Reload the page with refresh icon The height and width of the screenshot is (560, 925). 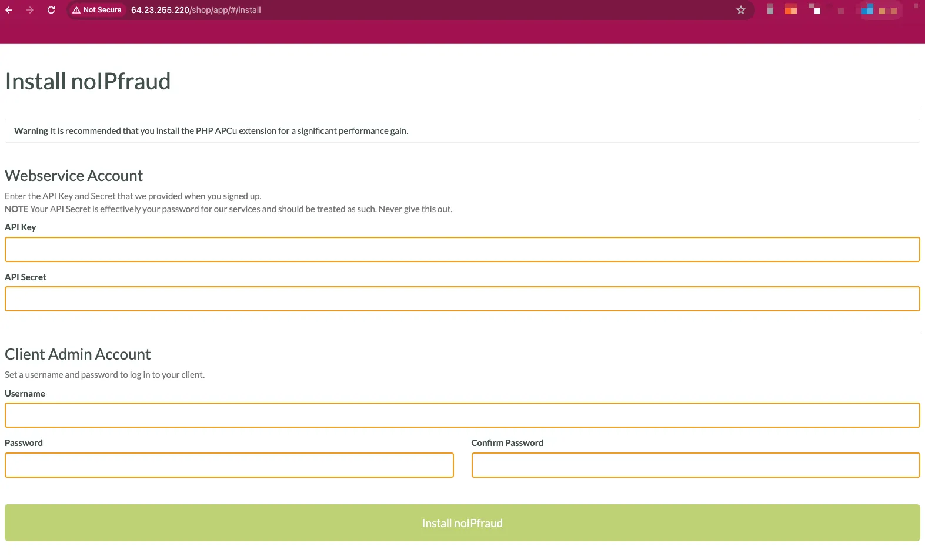point(51,10)
